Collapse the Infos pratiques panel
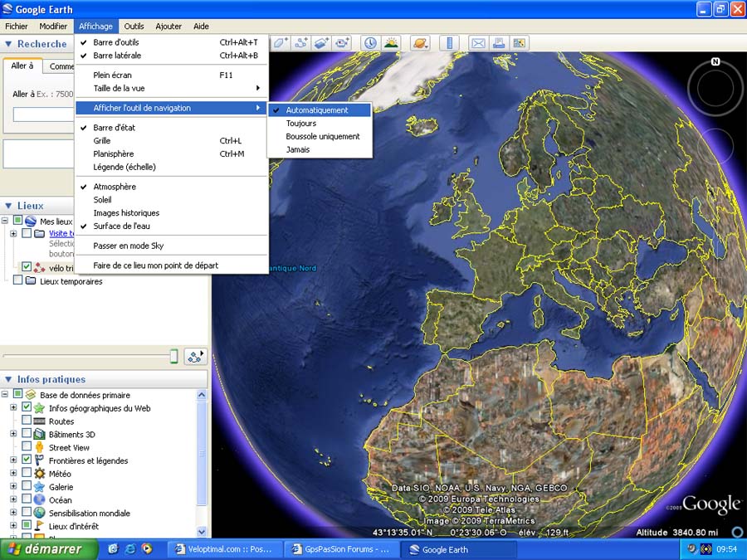 8,380
